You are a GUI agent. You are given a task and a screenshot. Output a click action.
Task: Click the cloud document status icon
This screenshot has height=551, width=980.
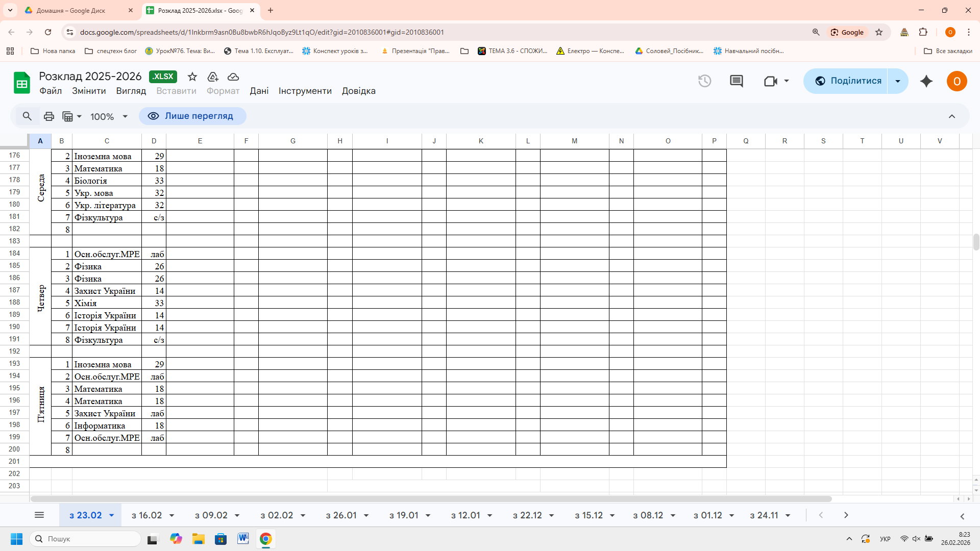pyautogui.click(x=233, y=77)
